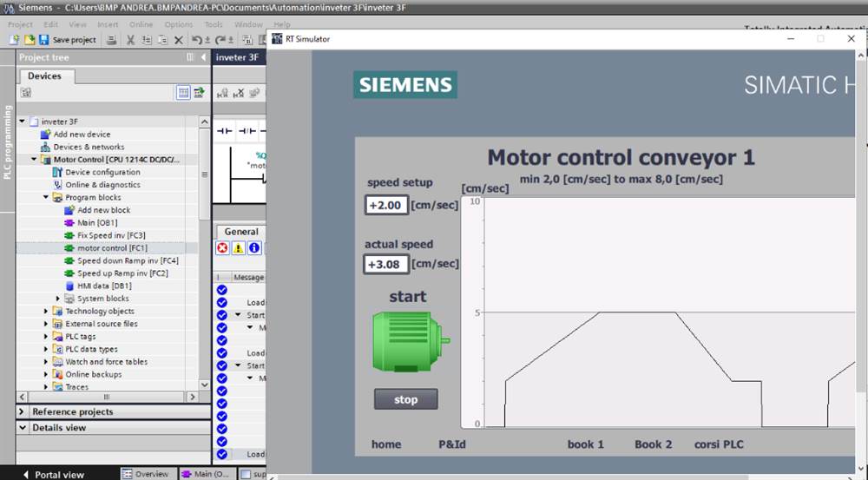The width and height of the screenshot is (868, 480).
Task: Toggle the errors filter in General messages
Action: pos(222,248)
